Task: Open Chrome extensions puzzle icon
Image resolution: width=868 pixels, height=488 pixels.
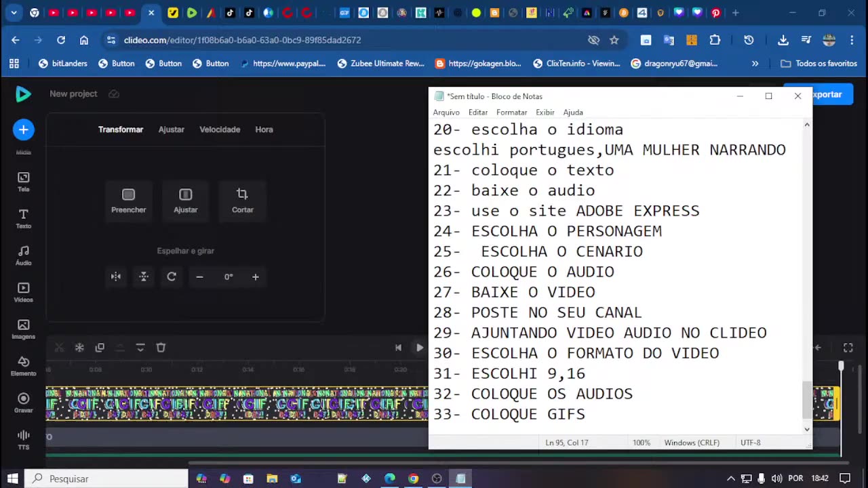Action: (715, 40)
